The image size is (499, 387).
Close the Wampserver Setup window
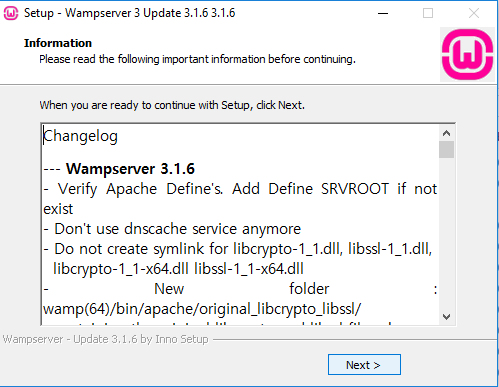(474, 13)
